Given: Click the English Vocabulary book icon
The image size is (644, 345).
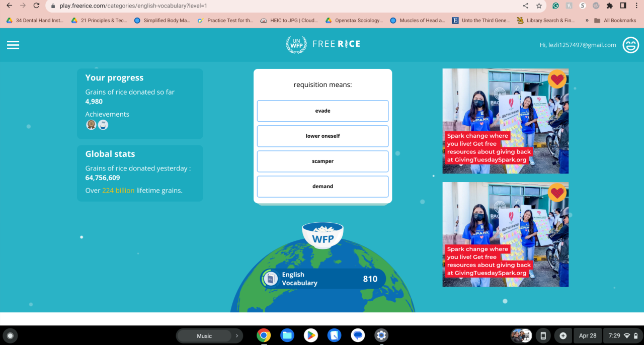Looking at the screenshot, I should pyautogui.click(x=271, y=279).
